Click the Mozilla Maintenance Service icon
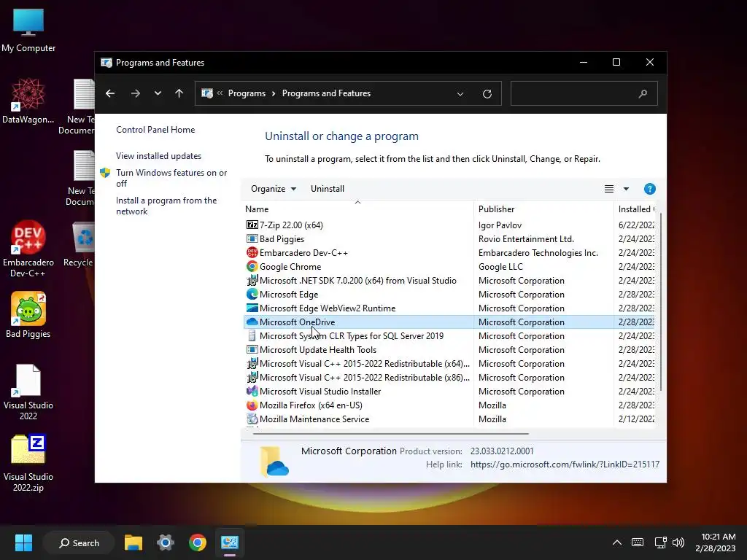This screenshot has width=747, height=560. (x=252, y=419)
